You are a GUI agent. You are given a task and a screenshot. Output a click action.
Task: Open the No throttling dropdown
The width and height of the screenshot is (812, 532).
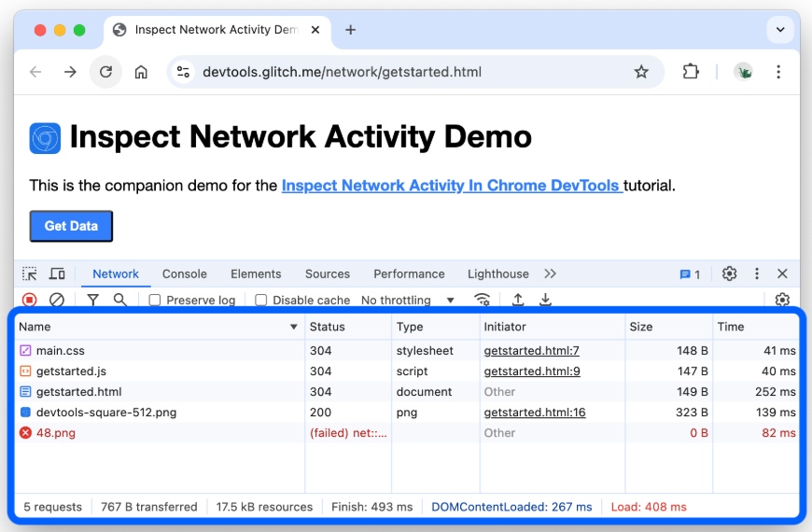408,300
